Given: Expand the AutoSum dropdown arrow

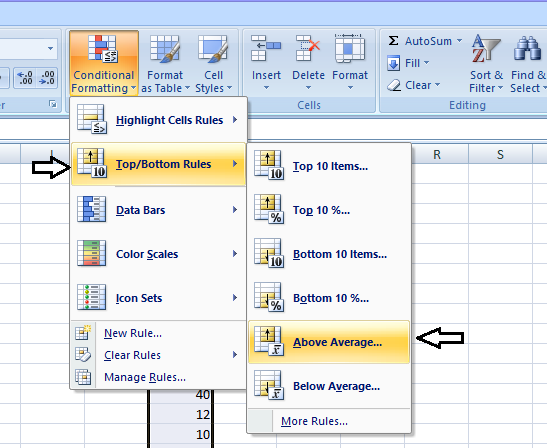Looking at the screenshot, I should [x=459, y=41].
